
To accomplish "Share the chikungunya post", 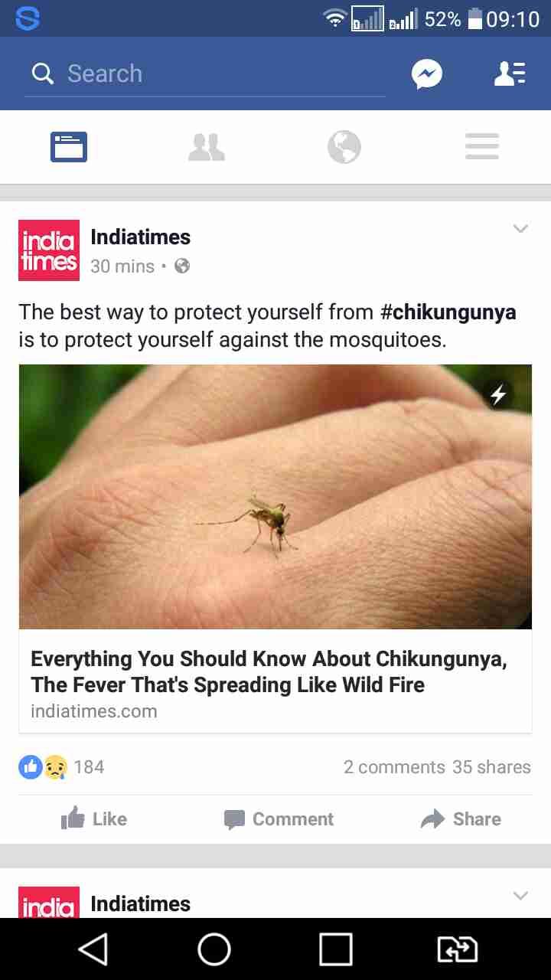I will 461,819.
